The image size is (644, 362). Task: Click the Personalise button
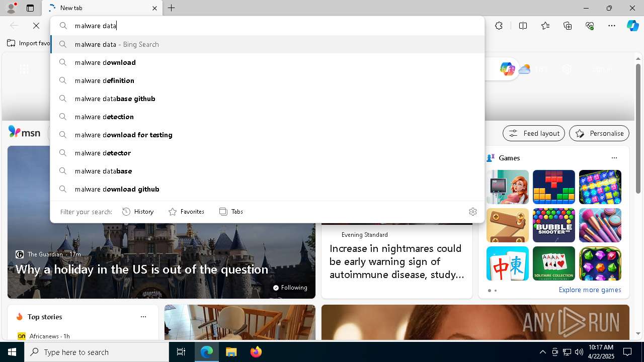pyautogui.click(x=599, y=133)
